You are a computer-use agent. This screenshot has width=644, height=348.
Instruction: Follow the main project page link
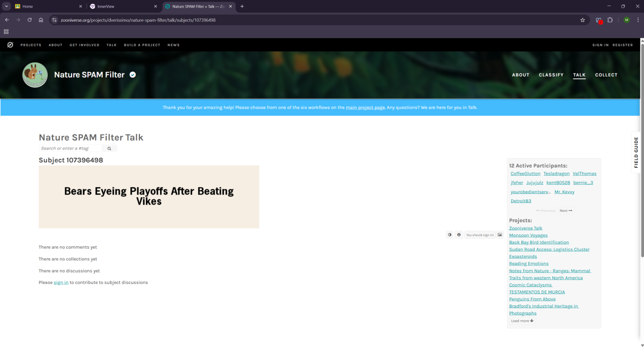coord(365,108)
